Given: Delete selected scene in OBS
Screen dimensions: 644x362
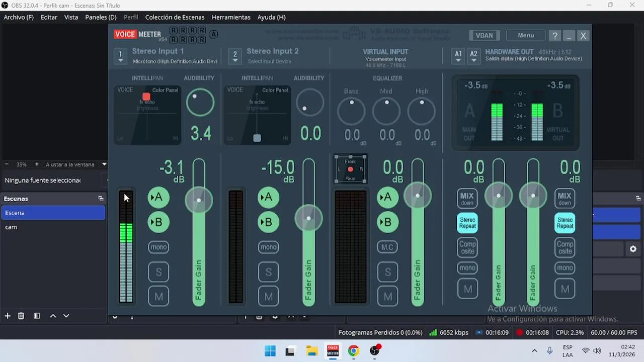Looking at the screenshot, I should tap(21, 316).
